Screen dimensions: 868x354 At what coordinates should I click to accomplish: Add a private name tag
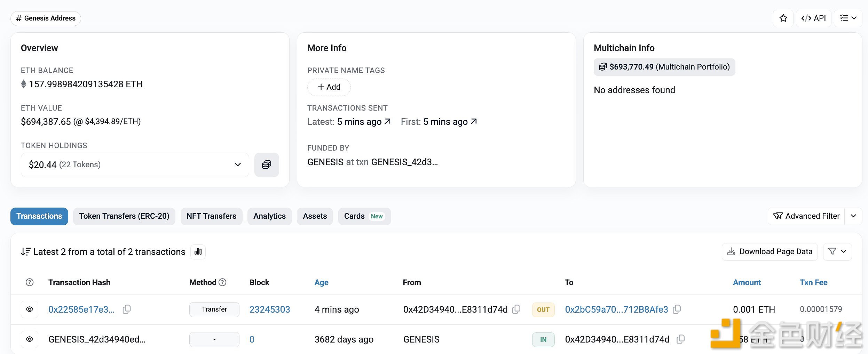point(329,87)
